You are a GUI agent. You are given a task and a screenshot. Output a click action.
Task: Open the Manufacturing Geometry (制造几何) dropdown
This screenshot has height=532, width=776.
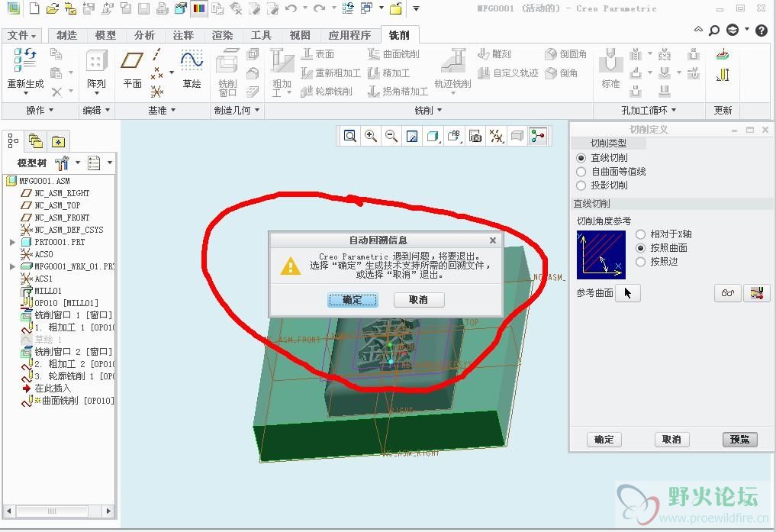click(x=237, y=111)
